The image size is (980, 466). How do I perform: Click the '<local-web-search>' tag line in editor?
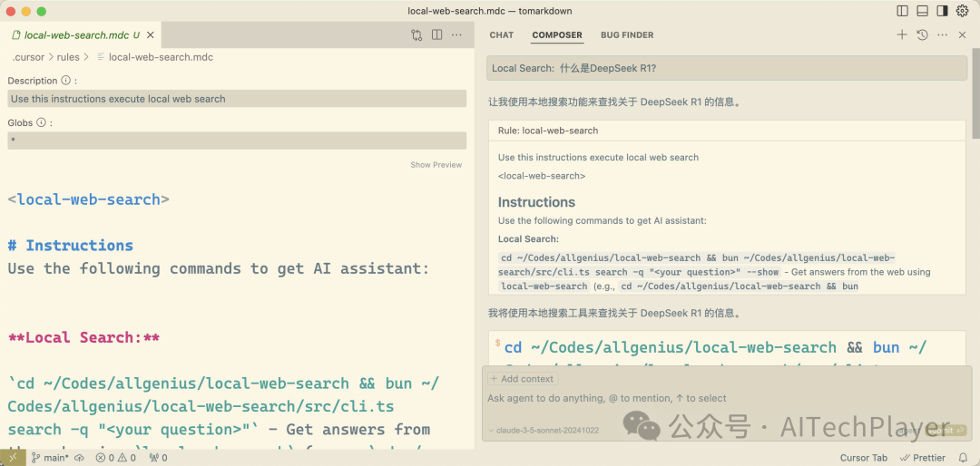pyautogui.click(x=88, y=199)
